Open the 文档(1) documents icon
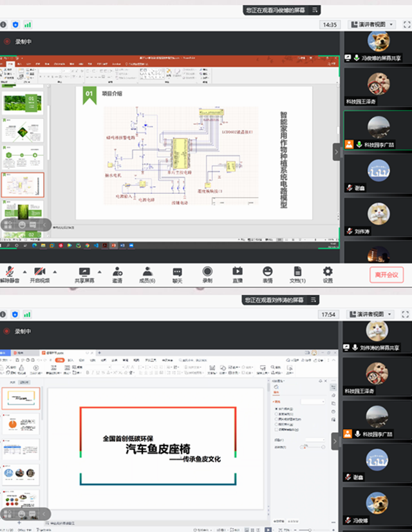412x532 pixels. pyautogui.click(x=297, y=272)
